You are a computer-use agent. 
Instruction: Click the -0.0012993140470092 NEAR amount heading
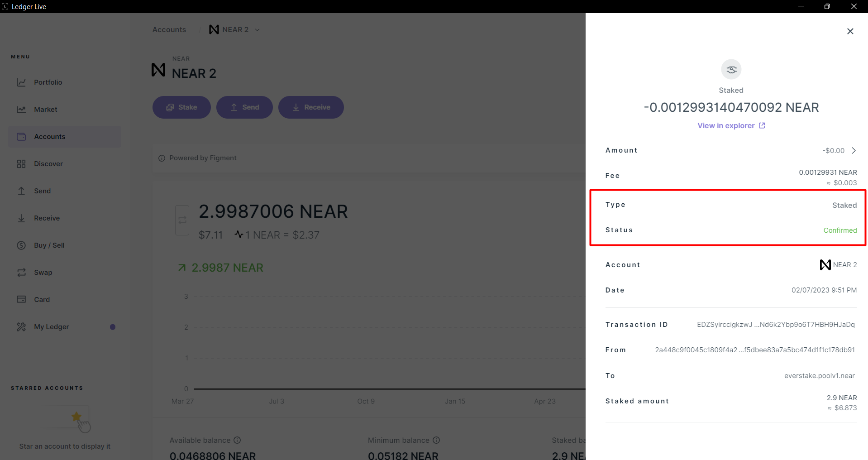click(x=731, y=107)
